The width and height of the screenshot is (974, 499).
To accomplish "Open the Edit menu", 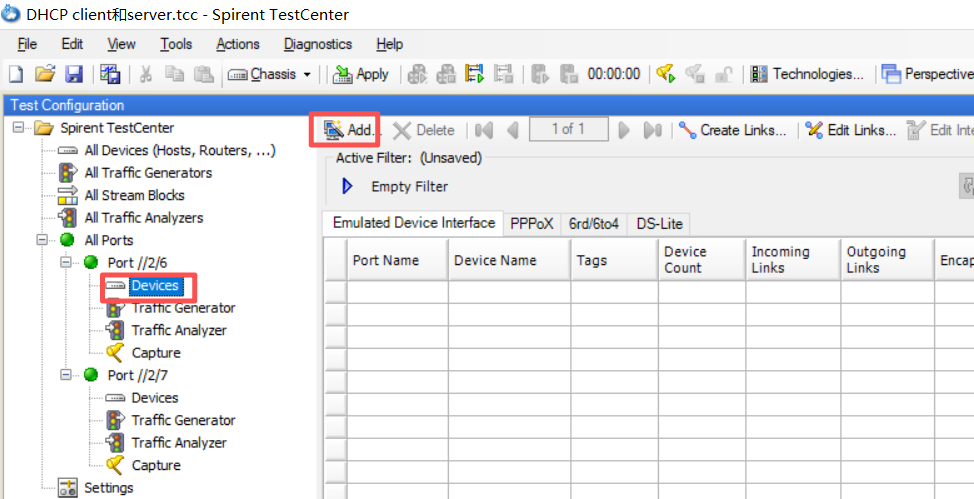I will click(x=73, y=44).
